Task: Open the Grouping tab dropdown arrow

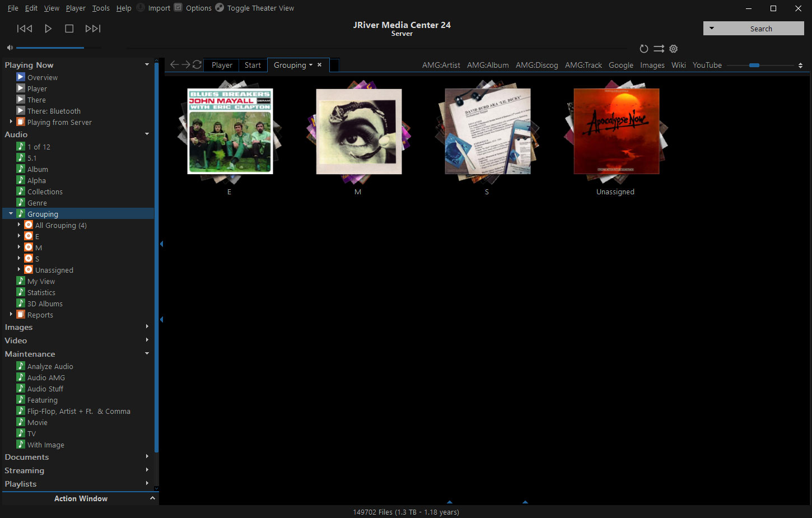Action: (x=311, y=65)
